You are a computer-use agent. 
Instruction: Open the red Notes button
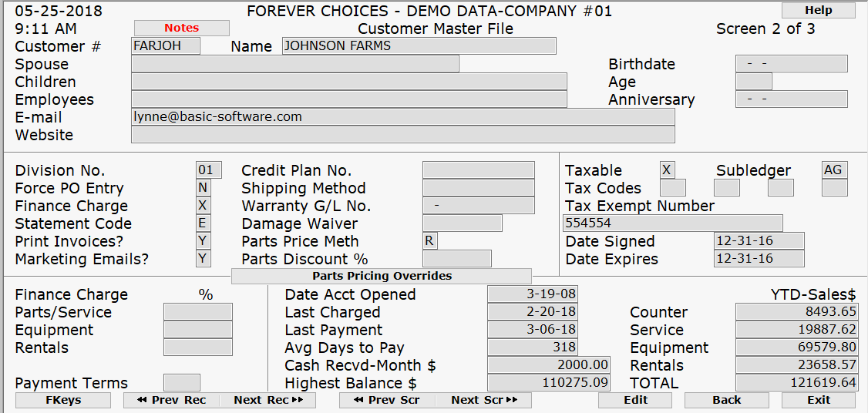tap(182, 29)
